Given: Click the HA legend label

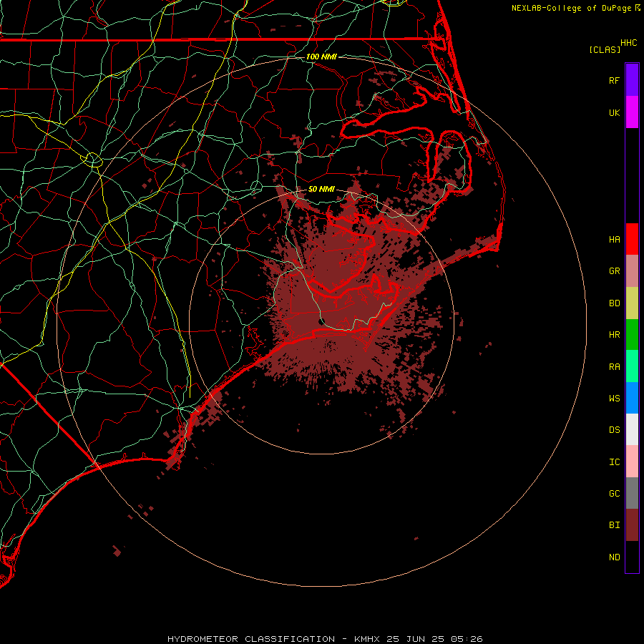Looking at the screenshot, I should [x=614, y=239].
